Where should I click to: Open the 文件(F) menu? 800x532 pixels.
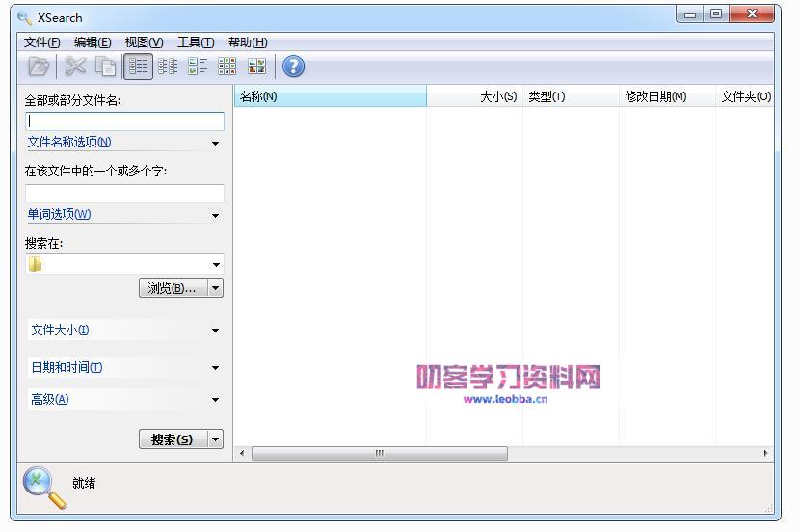coord(41,42)
